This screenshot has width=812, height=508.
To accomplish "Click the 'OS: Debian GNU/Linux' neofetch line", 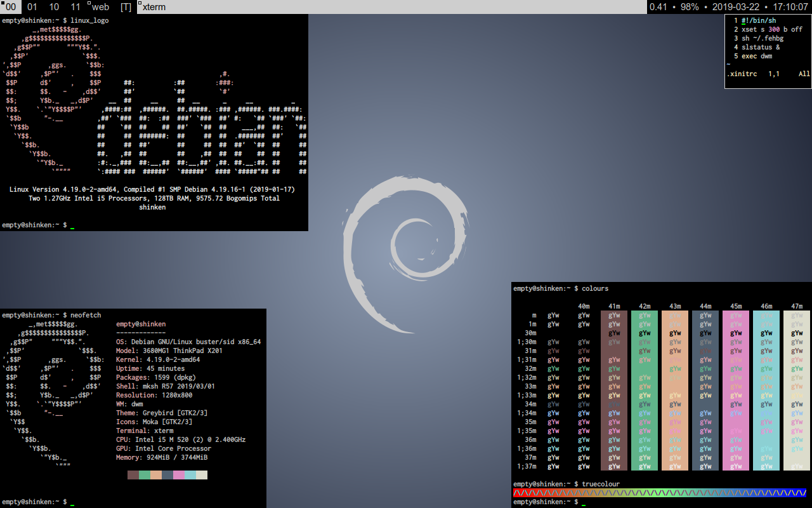I will pyautogui.click(x=188, y=342).
